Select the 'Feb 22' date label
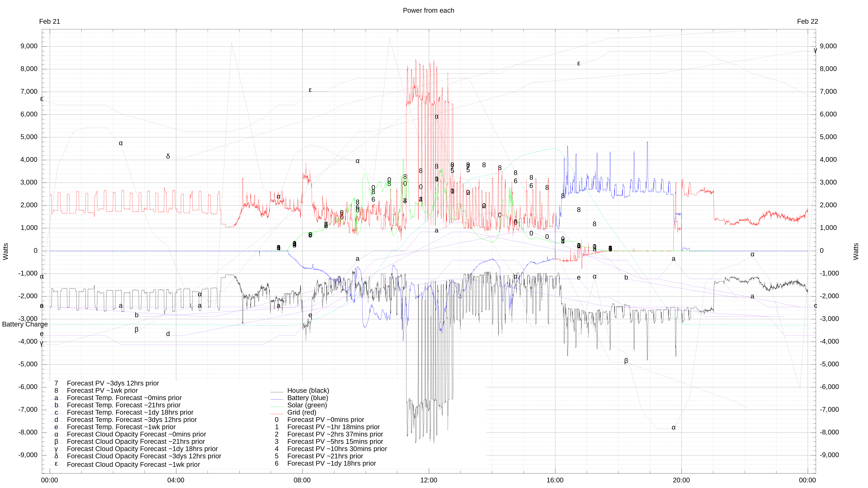Image resolution: width=868 pixels, height=488 pixels. click(x=807, y=22)
